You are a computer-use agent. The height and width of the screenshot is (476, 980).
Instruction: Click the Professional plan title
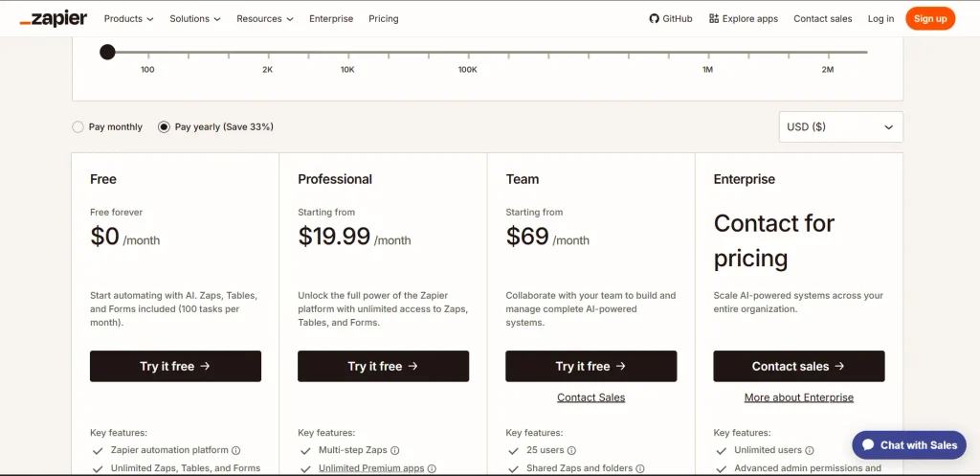point(335,179)
